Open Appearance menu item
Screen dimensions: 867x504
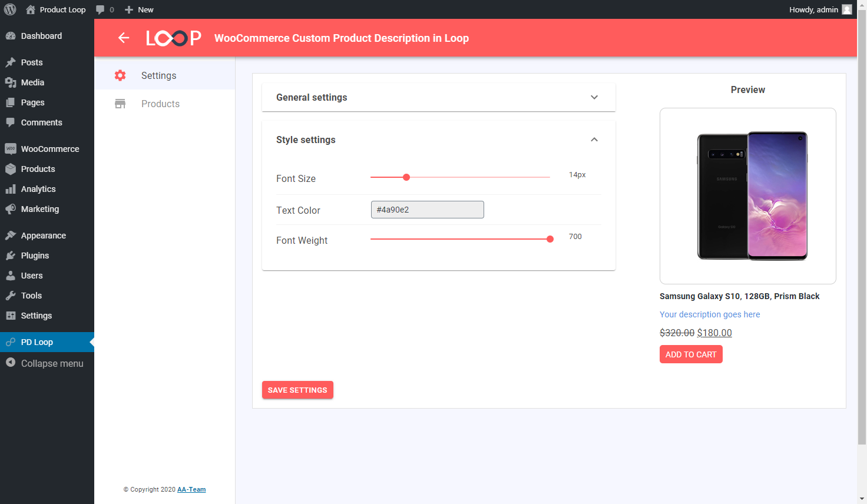coord(47,236)
